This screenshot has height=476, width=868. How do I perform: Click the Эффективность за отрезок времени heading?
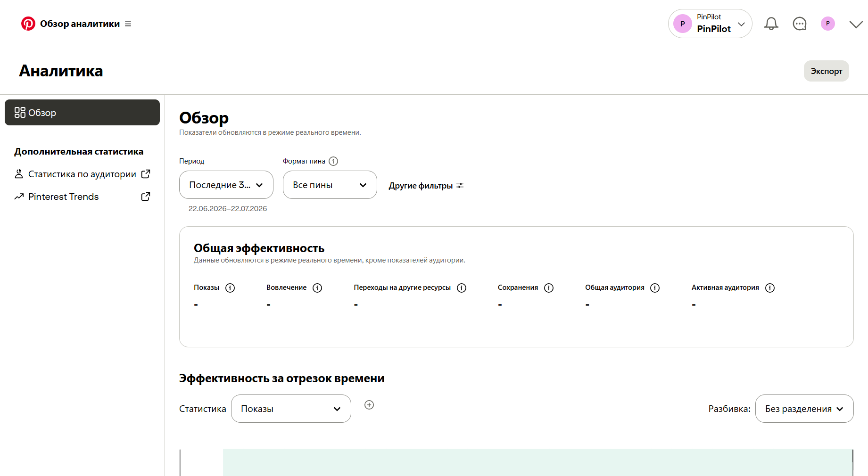click(281, 378)
